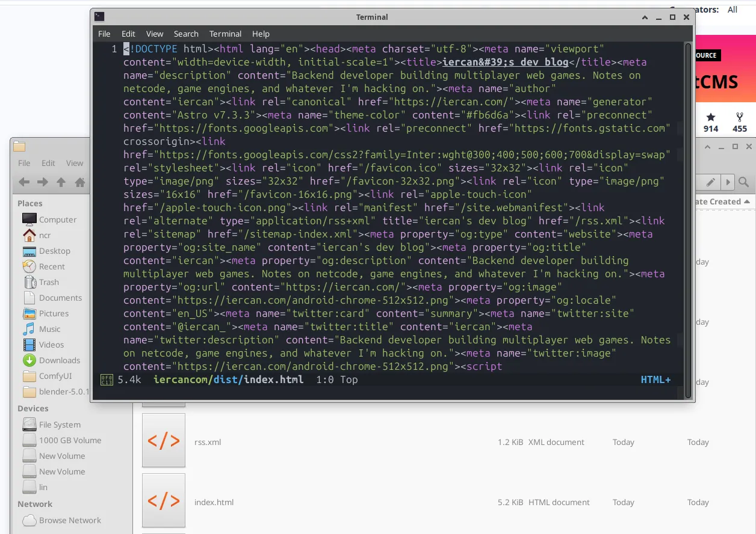Image resolution: width=756 pixels, height=534 pixels.
Task: Go up to the parent folder
Action: coord(61,182)
